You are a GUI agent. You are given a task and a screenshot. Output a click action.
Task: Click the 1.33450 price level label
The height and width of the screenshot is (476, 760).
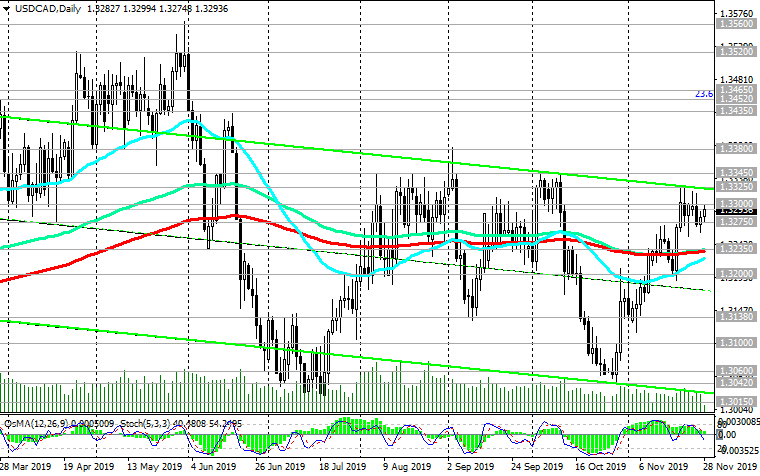(x=736, y=173)
